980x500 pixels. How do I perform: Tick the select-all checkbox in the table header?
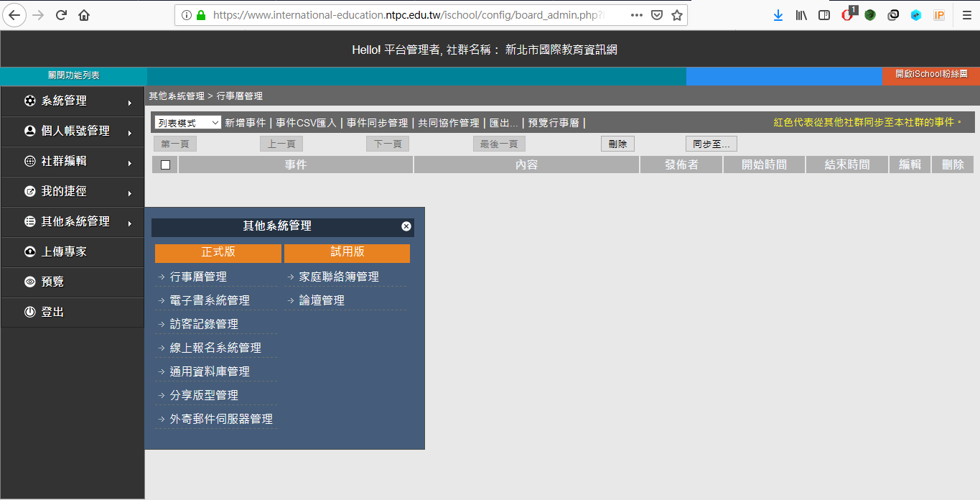166,165
